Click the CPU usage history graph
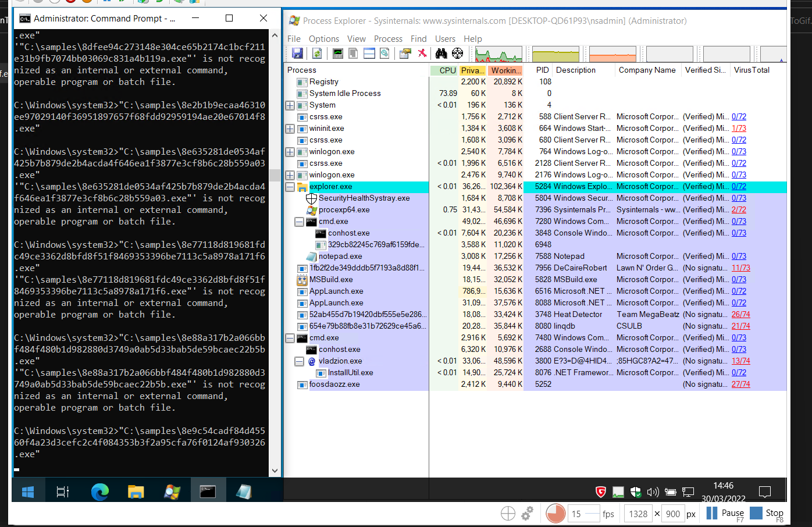The width and height of the screenshot is (812, 527). point(498,54)
